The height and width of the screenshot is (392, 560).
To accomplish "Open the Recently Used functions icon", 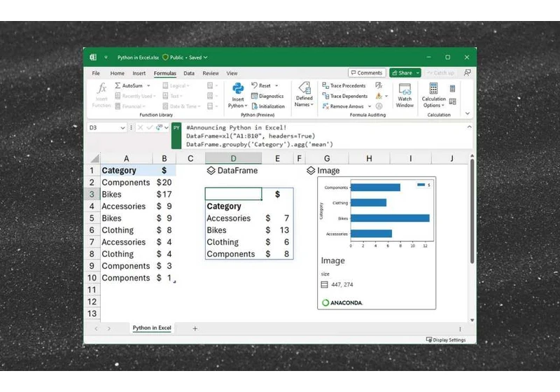I will 118,96.
